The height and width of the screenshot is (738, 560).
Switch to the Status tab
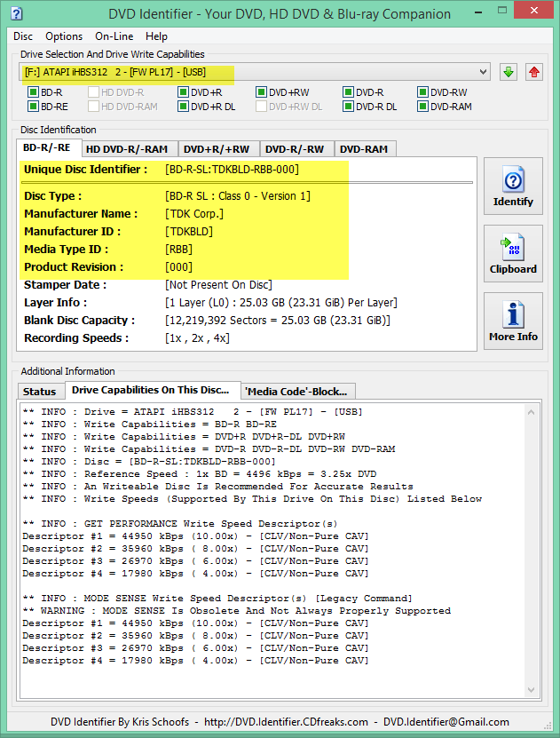pyautogui.click(x=40, y=392)
